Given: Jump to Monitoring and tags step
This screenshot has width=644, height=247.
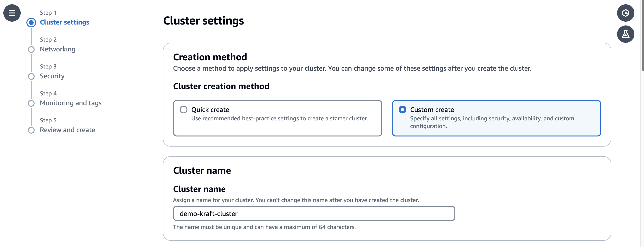Looking at the screenshot, I should tap(70, 103).
